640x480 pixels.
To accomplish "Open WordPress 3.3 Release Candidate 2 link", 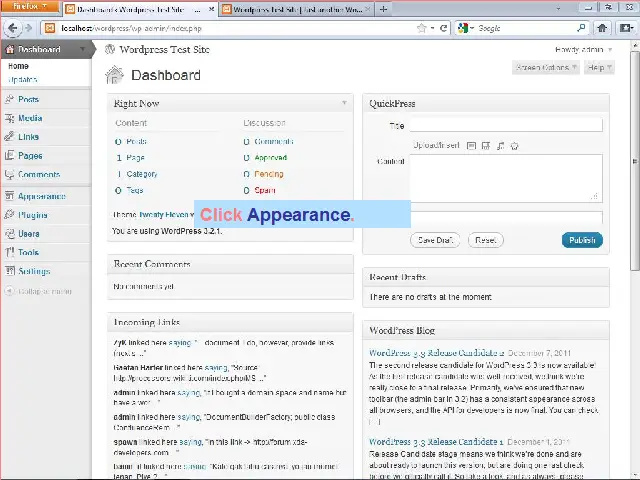I will 437,353.
